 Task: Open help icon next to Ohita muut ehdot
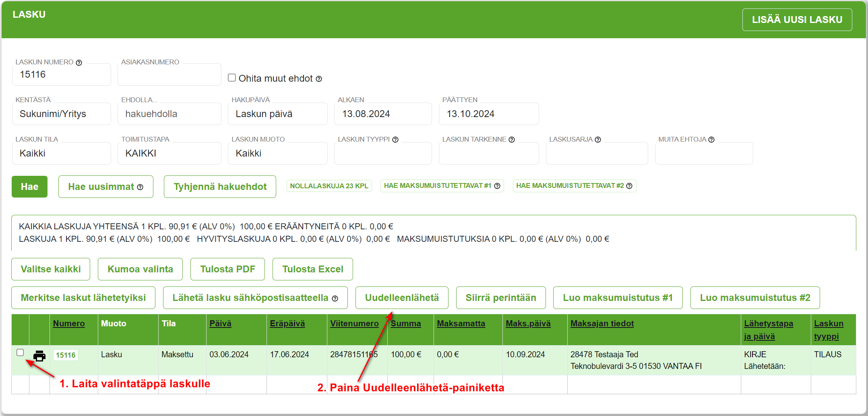[x=319, y=79]
